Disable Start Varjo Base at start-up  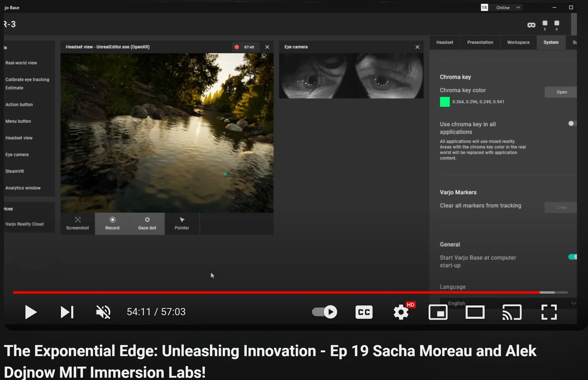[573, 257]
